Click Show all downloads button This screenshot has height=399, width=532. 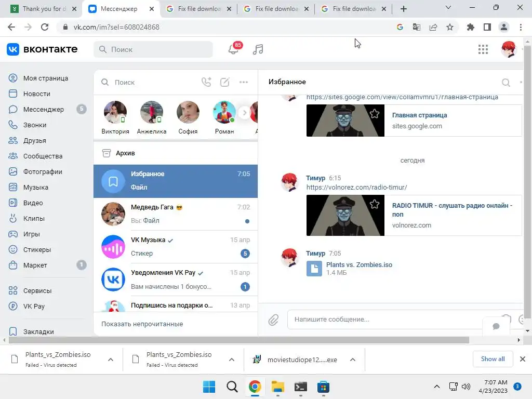[x=493, y=359]
